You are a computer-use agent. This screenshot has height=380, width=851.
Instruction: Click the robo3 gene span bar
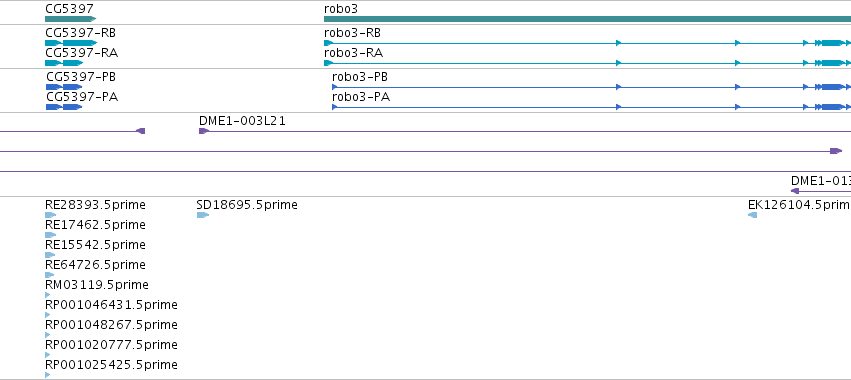[587, 19]
